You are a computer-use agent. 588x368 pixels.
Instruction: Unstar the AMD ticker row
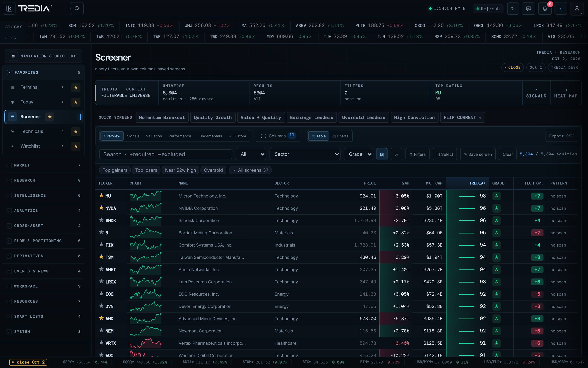click(101, 318)
